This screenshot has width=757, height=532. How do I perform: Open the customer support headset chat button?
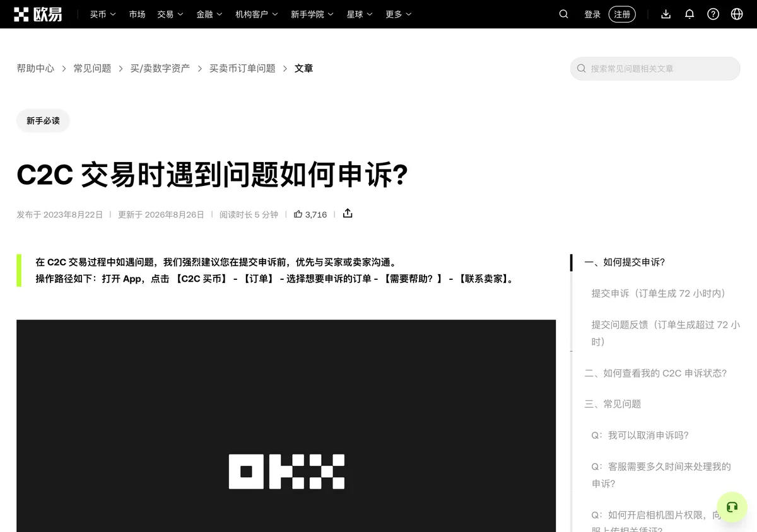[732, 507]
